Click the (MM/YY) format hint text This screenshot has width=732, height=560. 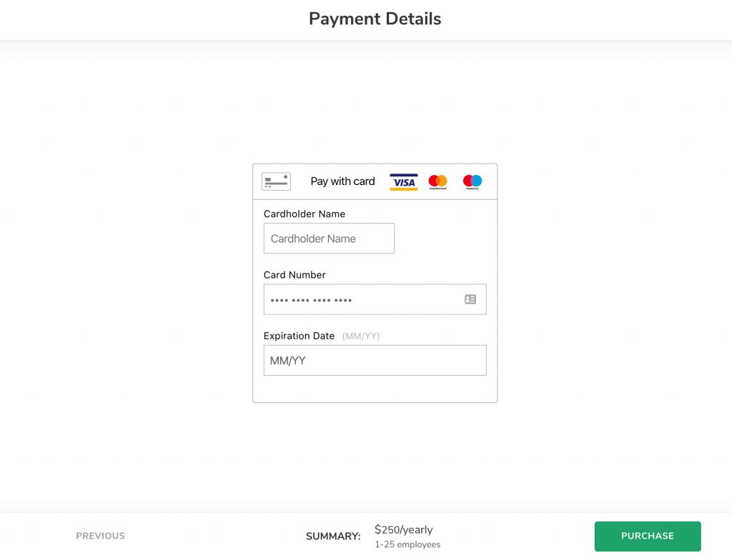click(361, 336)
